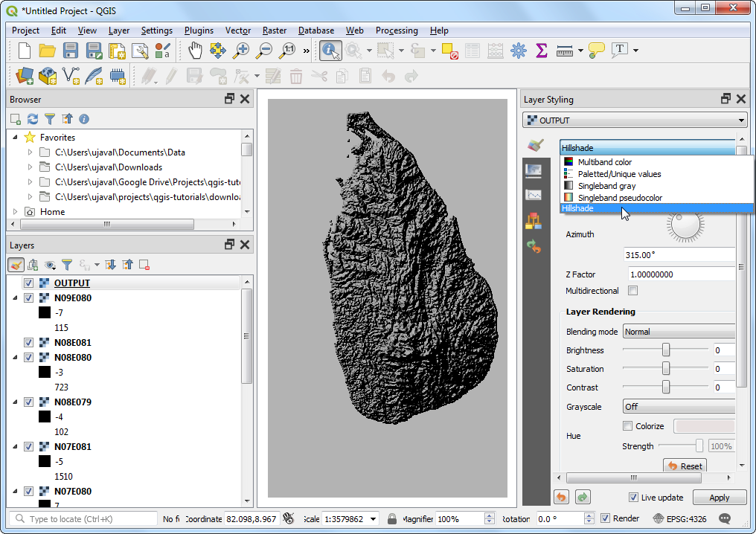This screenshot has width=756, height=534.
Task: Uncheck the Live update checkbox
Action: point(633,498)
